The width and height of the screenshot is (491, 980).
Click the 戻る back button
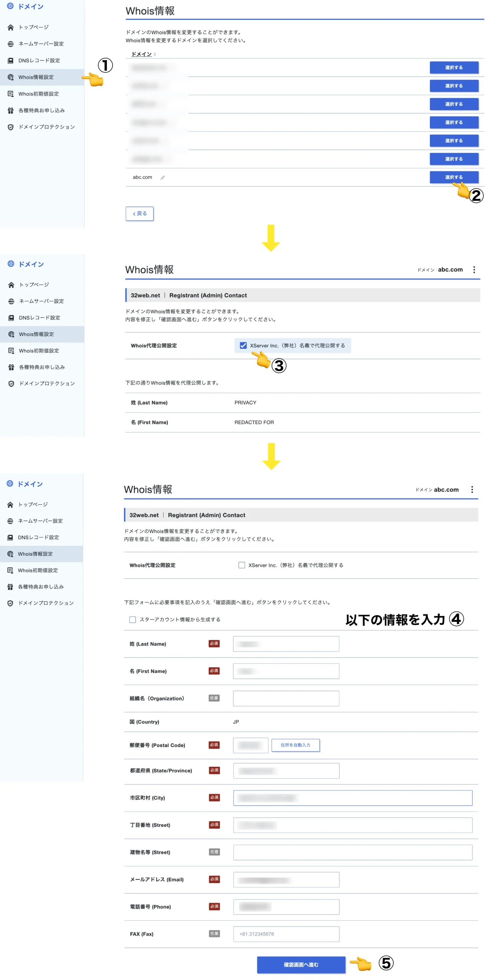(x=140, y=214)
